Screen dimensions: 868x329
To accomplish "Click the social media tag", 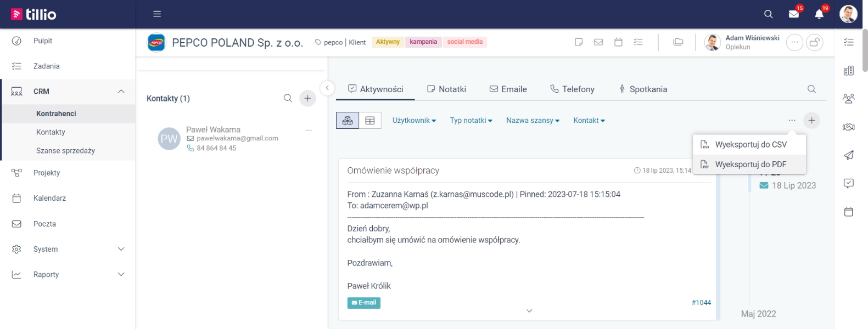I will (464, 42).
